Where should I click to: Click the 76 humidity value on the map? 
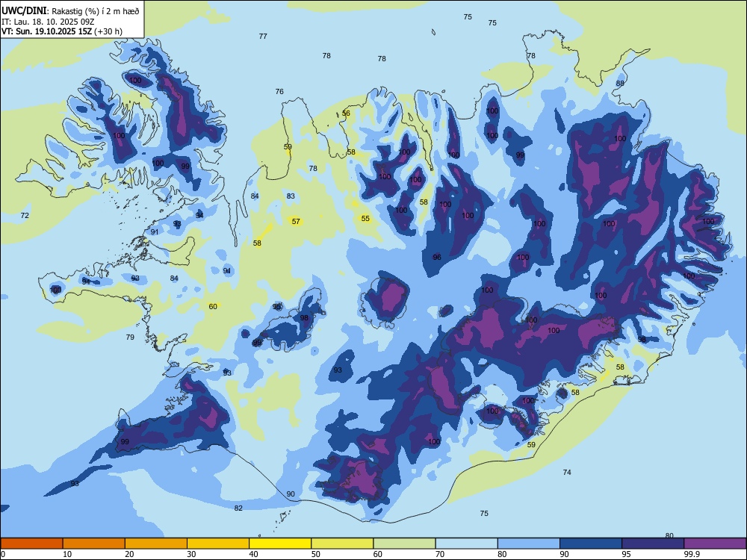[x=279, y=91]
